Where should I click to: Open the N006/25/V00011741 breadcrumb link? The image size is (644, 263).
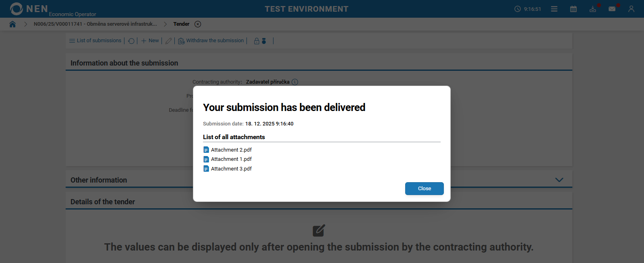(x=95, y=24)
